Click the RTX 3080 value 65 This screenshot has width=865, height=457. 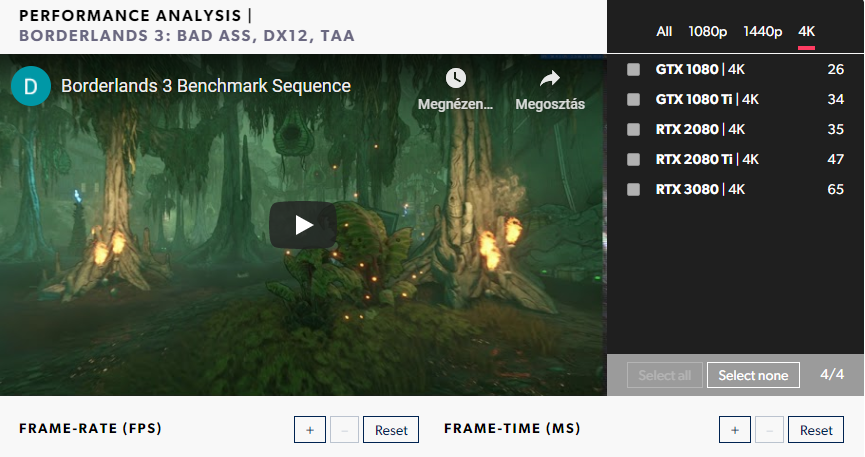pyautogui.click(x=836, y=189)
